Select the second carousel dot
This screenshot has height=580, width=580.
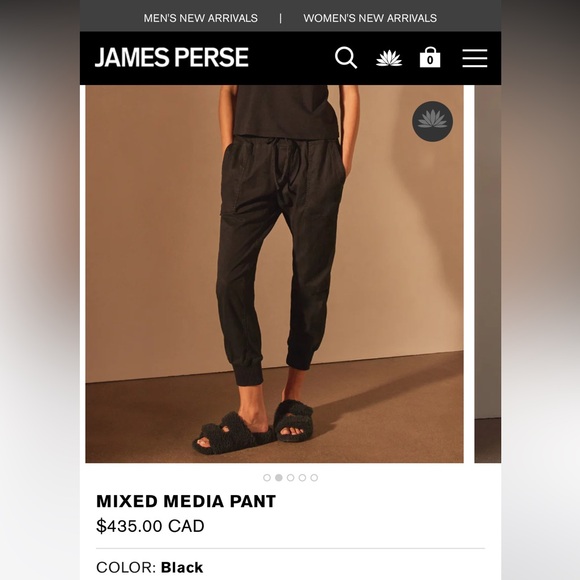click(279, 478)
